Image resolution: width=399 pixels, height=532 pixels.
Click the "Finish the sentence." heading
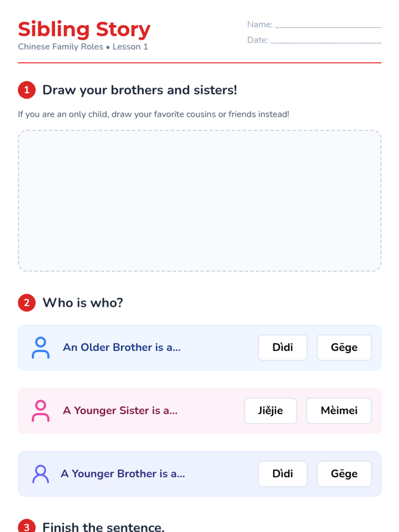pyautogui.click(x=103, y=527)
